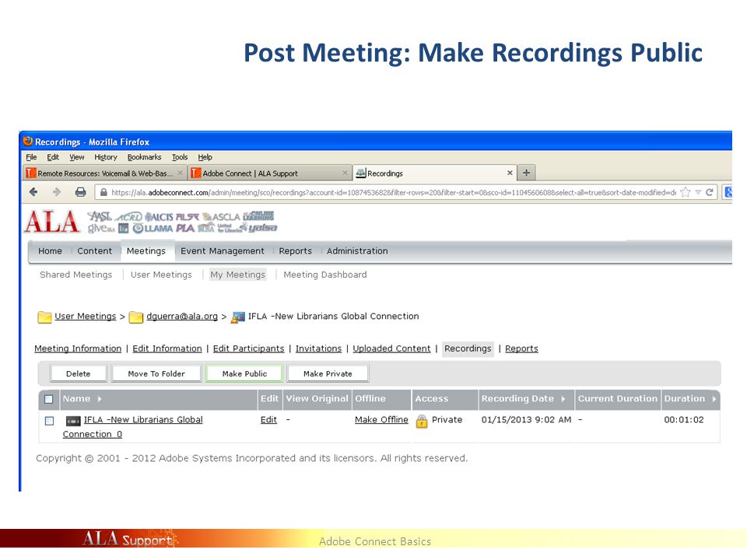
Task: Click the recording film icon in row
Action: [x=73, y=421]
